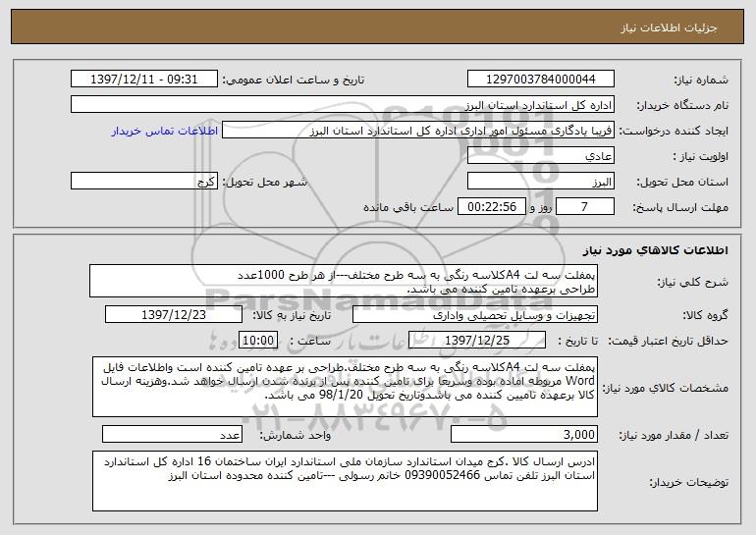Open the اطلاعات تماس خریدار link
The width and height of the screenshot is (756, 535).
(x=165, y=132)
